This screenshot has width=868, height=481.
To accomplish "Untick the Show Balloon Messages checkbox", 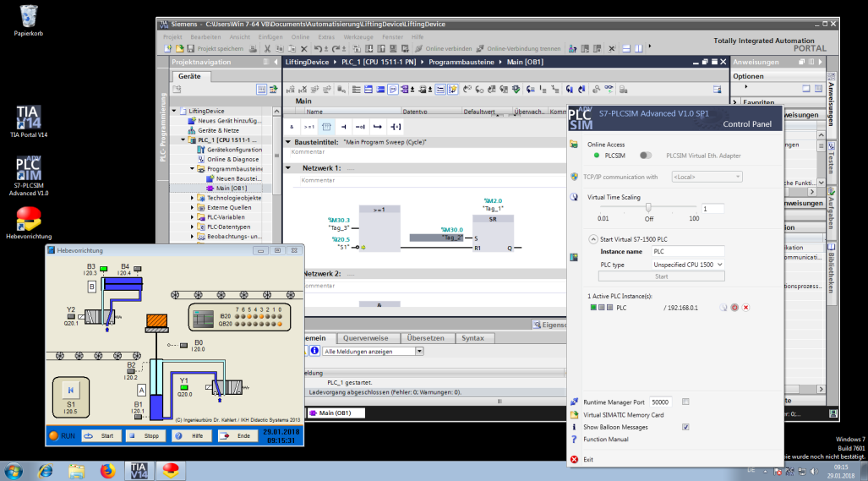I will [x=685, y=427].
